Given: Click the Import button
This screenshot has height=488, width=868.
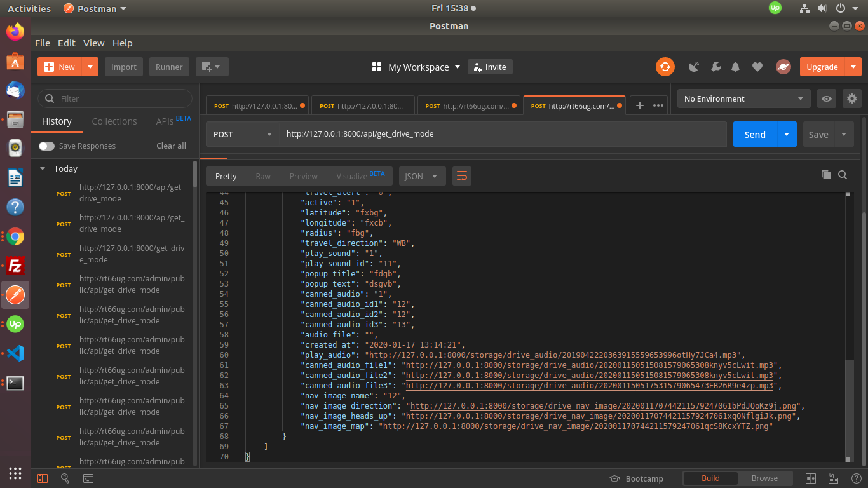Looking at the screenshot, I should tap(124, 67).
